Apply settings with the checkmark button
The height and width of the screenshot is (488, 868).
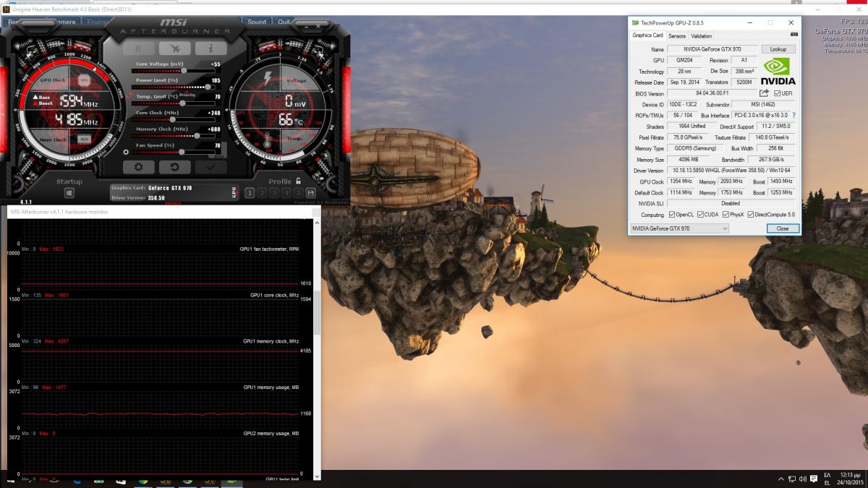pos(210,167)
